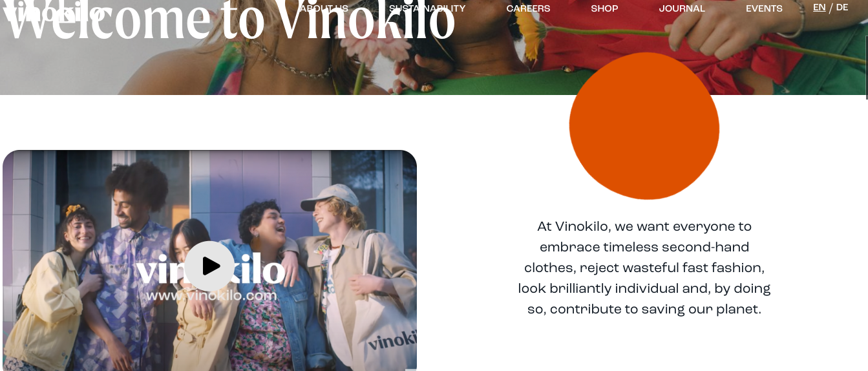Go to the Sustainability section

(427, 8)
